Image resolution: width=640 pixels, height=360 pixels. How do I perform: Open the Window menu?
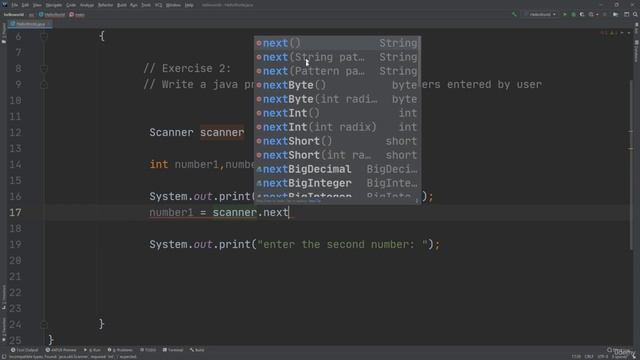[173, 5]
